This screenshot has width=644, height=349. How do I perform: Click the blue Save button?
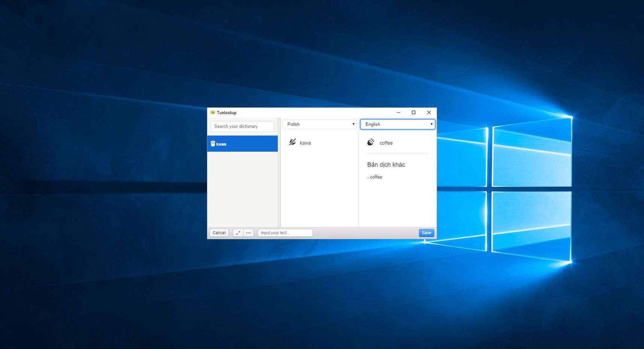(x=426, y=233)
